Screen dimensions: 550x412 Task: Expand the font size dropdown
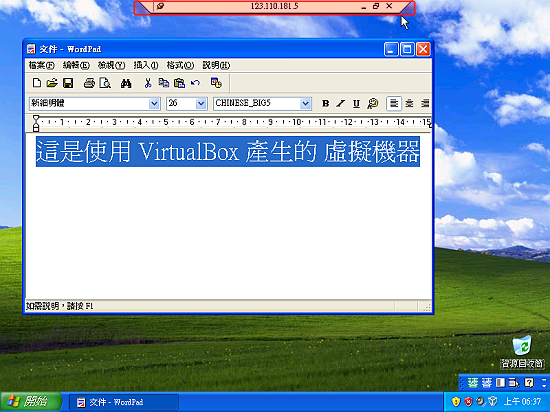[x=201, y=103]
